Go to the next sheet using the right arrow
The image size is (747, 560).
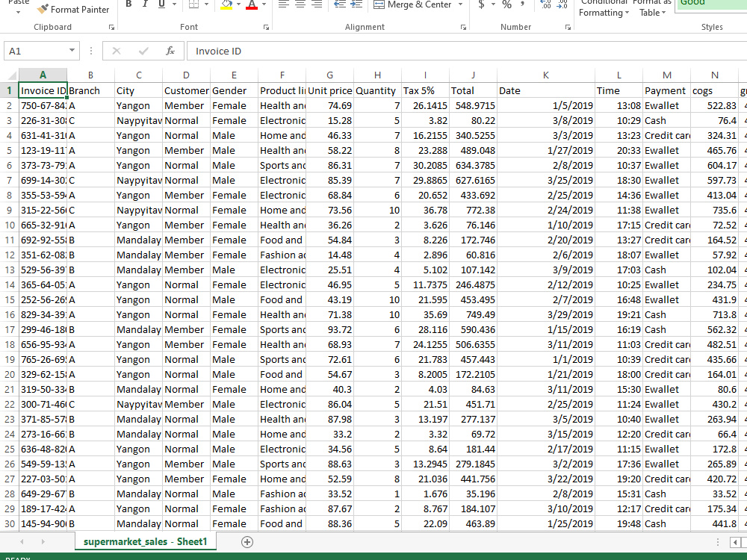pyautogui.click(x=43, y=542)
